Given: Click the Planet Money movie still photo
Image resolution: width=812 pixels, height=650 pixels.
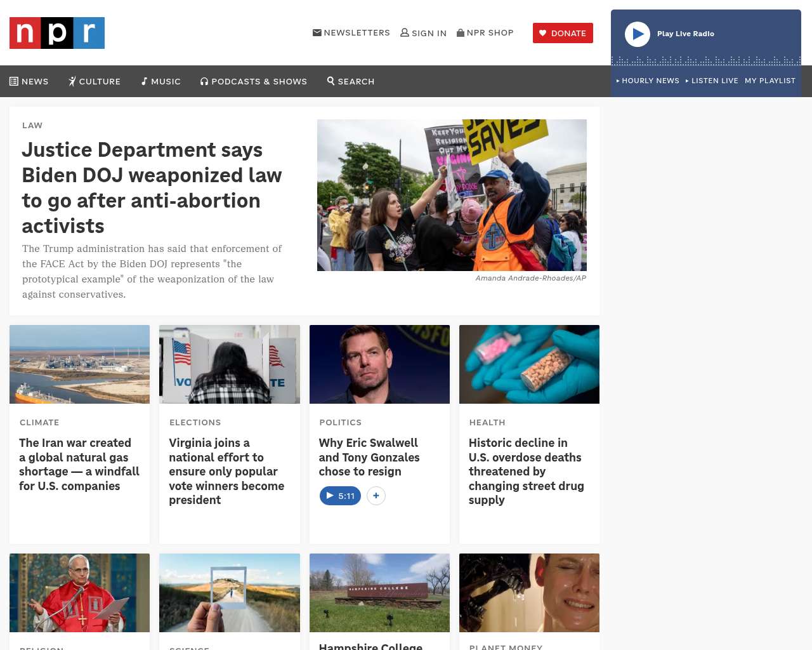Looking at the screenshot, I should [x=529, y=593].
